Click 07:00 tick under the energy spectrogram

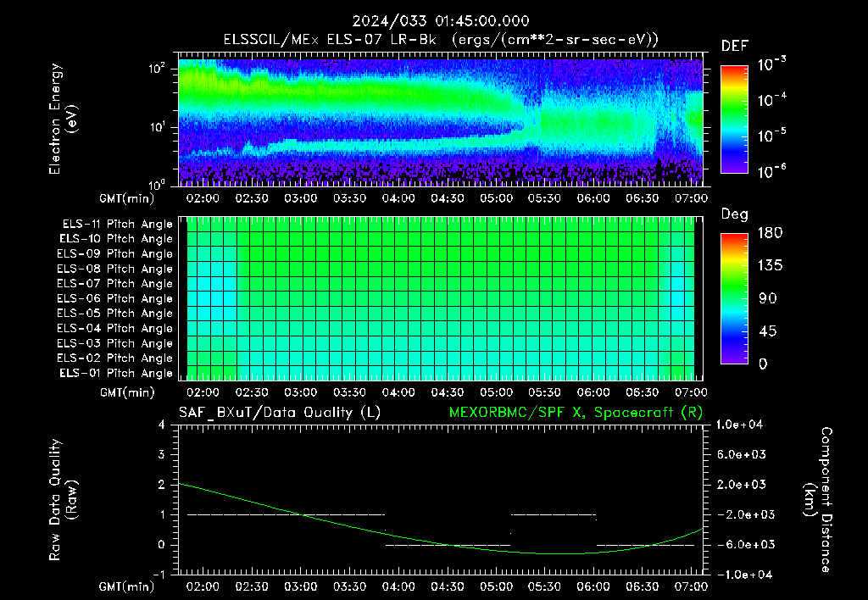[691, 198]
